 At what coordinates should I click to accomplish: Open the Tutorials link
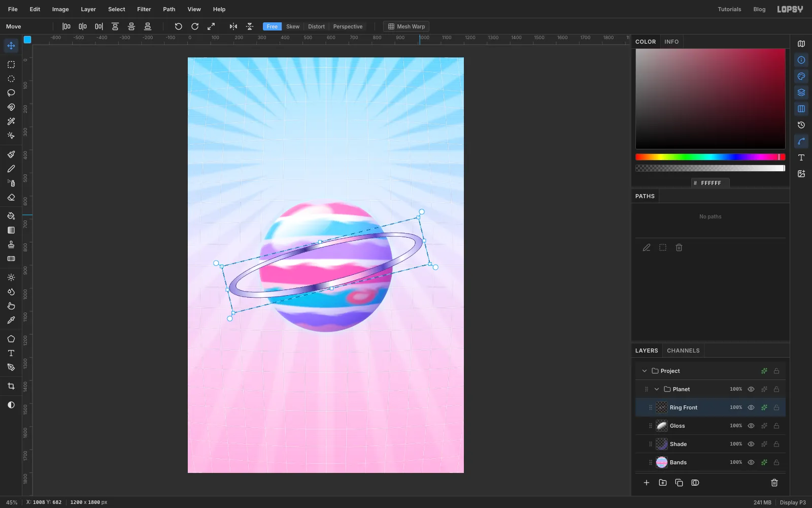(729, 9)
